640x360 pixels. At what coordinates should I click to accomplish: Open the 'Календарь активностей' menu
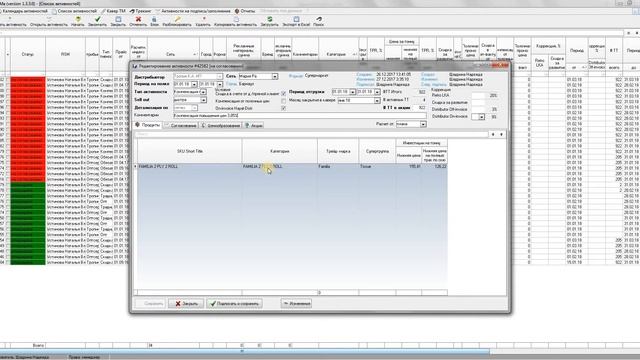coord(24,11)
